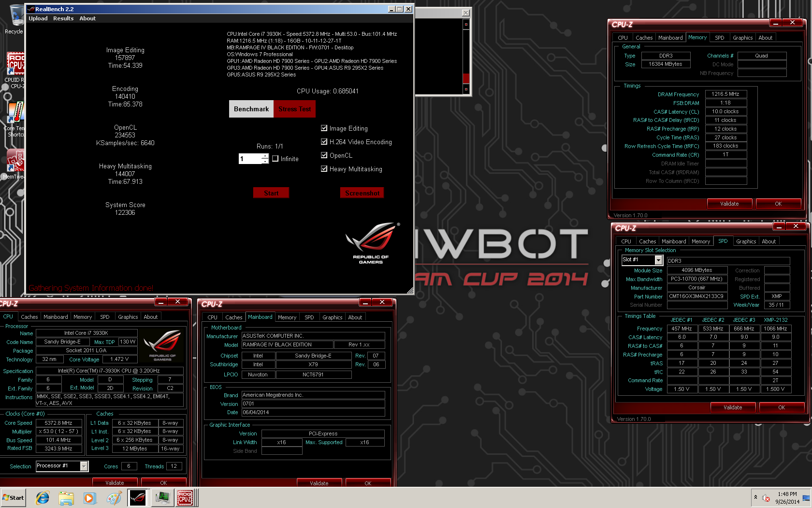Click the taskbar clock
Viewport: 812px width, 508px height.
point(787,498)
